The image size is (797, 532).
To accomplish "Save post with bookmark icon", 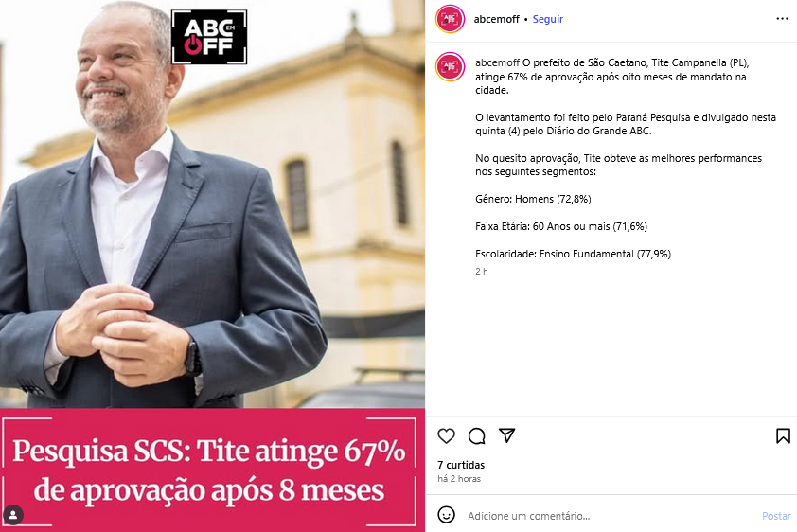I will 783,436.
